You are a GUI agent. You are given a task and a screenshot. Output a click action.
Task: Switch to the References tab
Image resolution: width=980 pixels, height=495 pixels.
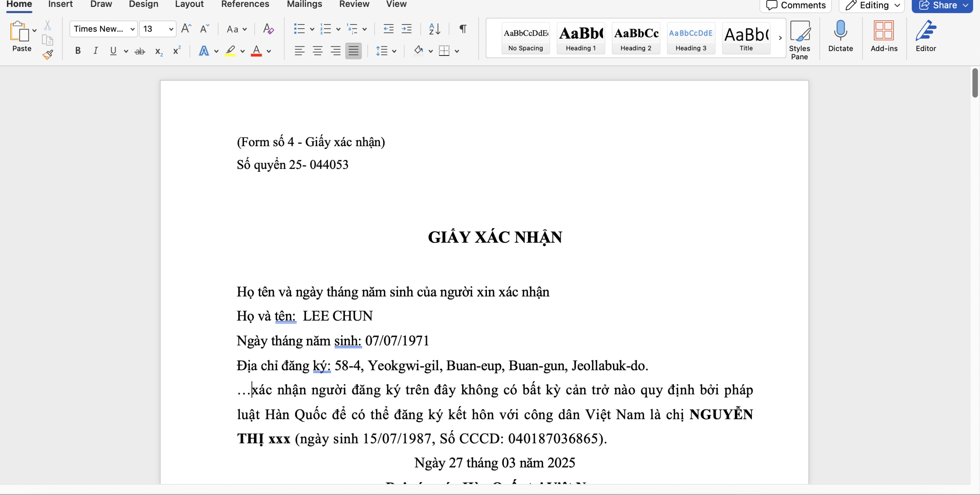click(245, 5)
